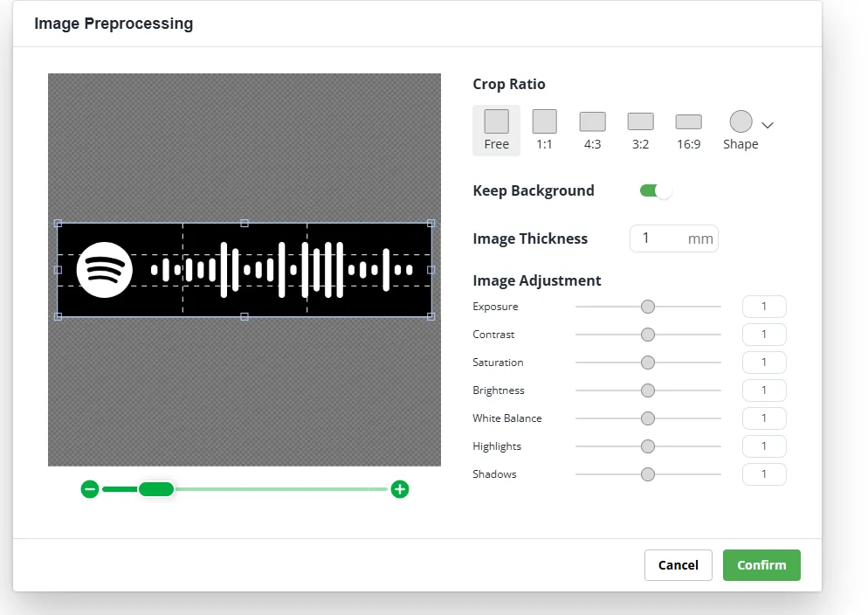Click the green plus zoom-in icon
The image size is (868, 615).
point(399,489)
